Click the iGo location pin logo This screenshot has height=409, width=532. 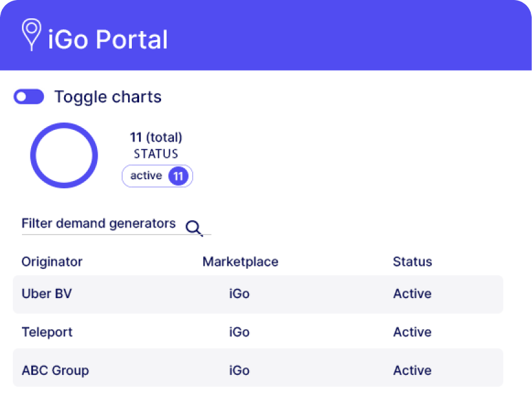click(31, 34)
